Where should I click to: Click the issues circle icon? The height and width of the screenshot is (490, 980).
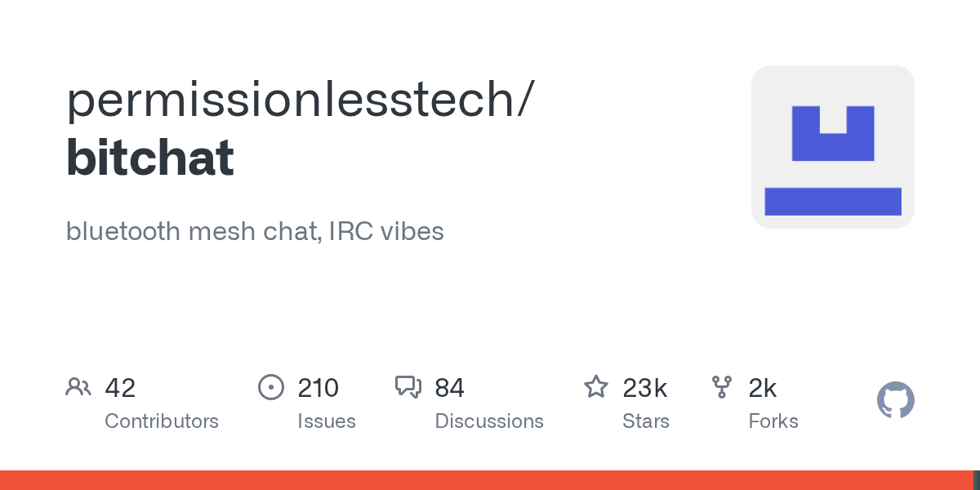270,387
